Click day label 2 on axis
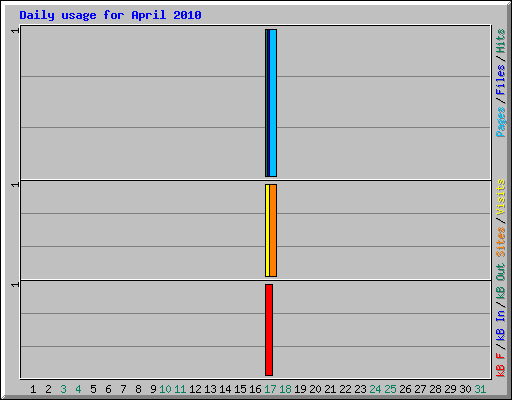The width and height of the screenshot is (512, 400). click(x=48, y=389)
